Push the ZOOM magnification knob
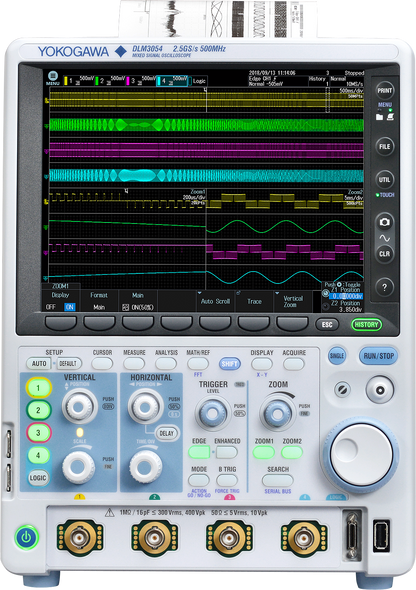Image resolution: width=416 pixels, height=590 pixels. 278,414
